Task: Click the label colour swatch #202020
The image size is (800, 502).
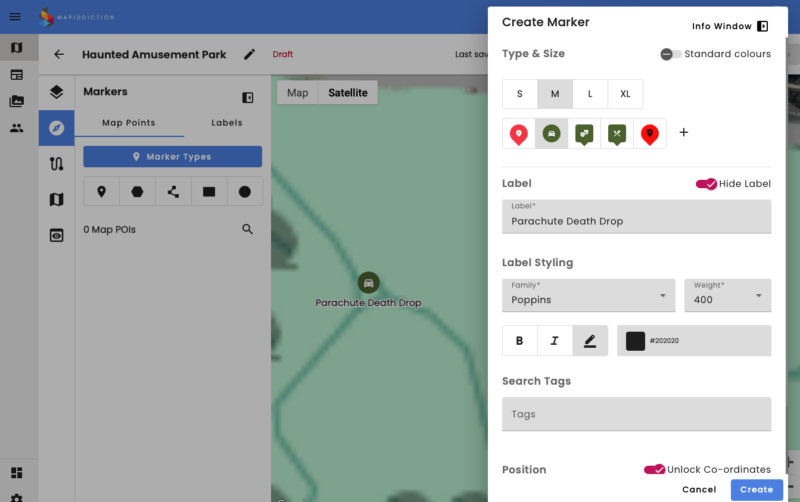Action: coord(635,341)
